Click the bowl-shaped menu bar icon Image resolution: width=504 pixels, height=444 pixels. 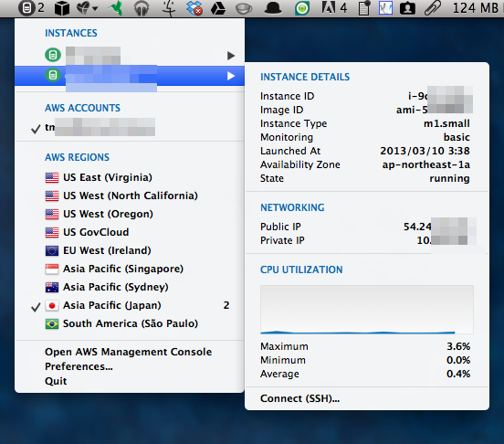244,9
